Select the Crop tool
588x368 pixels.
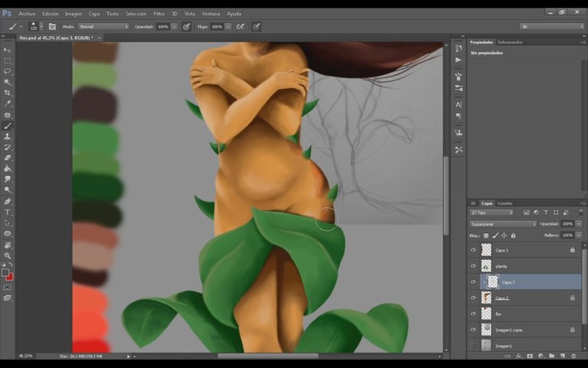tap(7, 93)
